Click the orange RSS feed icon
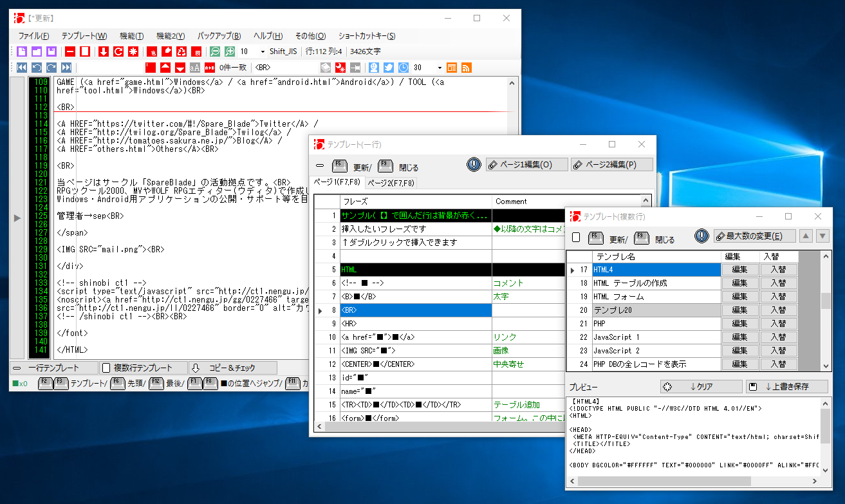This screenshot has height=504, width=845. 467,67
